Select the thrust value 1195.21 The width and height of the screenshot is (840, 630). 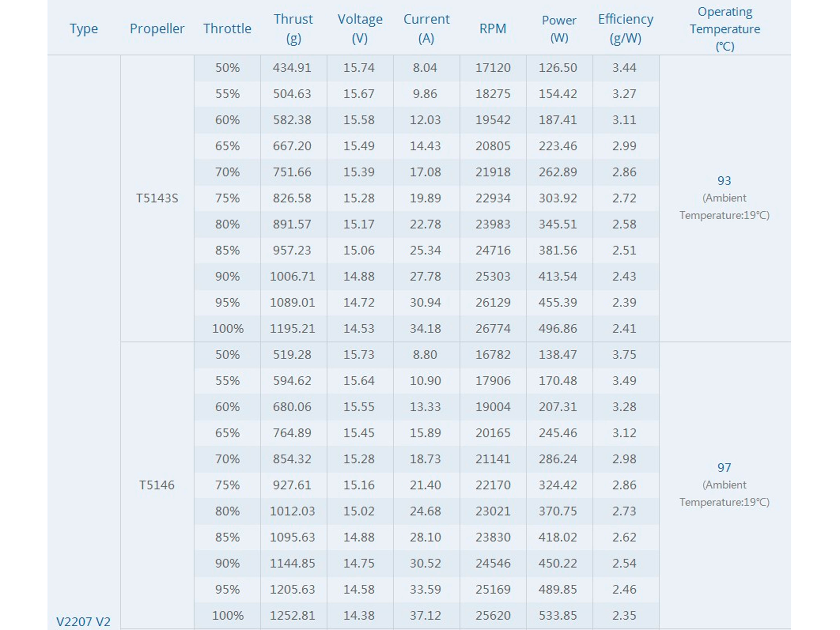(292, 328)
